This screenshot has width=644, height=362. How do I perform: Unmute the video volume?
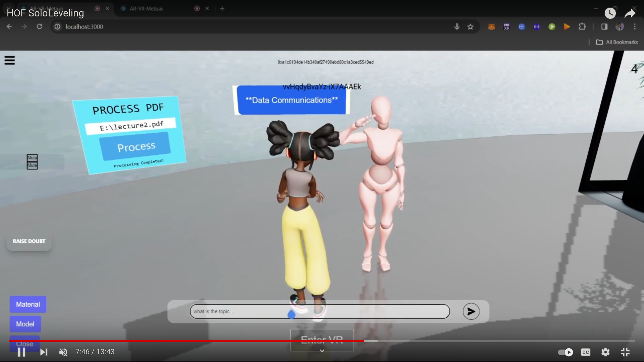click(x=63, y=352)
